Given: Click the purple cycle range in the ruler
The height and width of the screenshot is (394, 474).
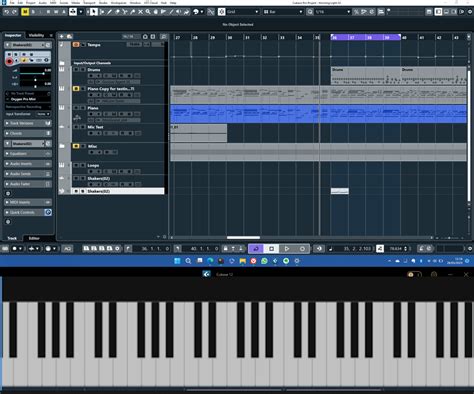Looking at the screenshot, I should click(366, 37).
